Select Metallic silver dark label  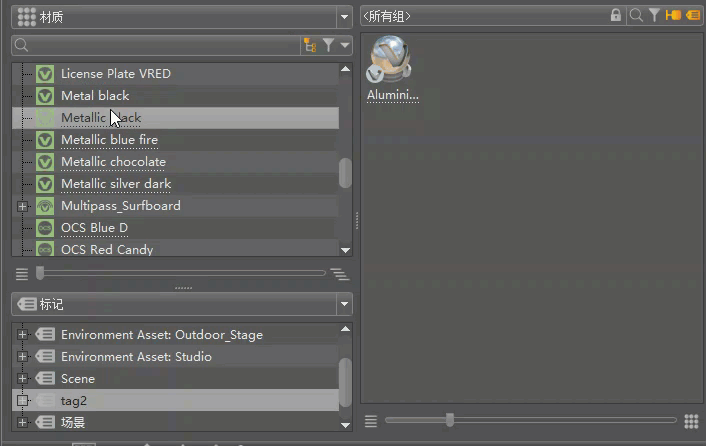(116, 184)
